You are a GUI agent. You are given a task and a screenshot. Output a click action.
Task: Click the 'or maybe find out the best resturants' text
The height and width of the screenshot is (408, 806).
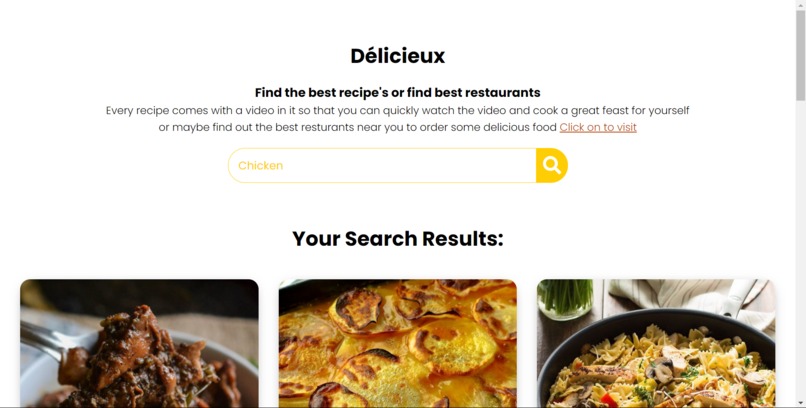point(358,127)
